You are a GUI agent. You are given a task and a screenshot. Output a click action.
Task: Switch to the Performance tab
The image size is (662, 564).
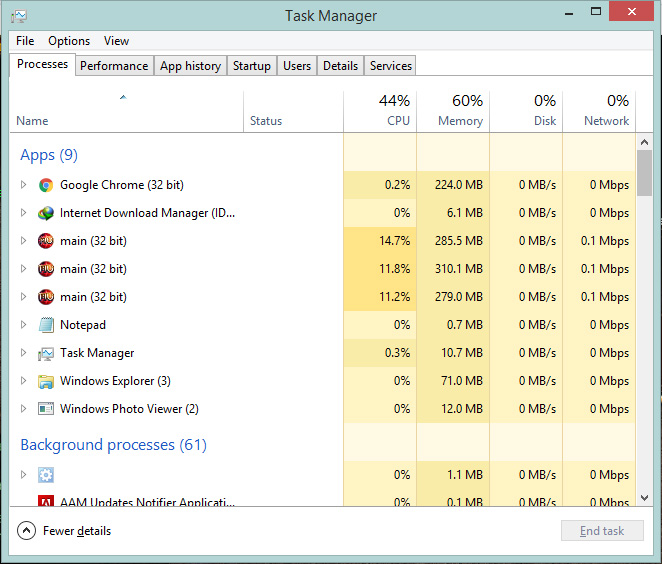[114, 66]
